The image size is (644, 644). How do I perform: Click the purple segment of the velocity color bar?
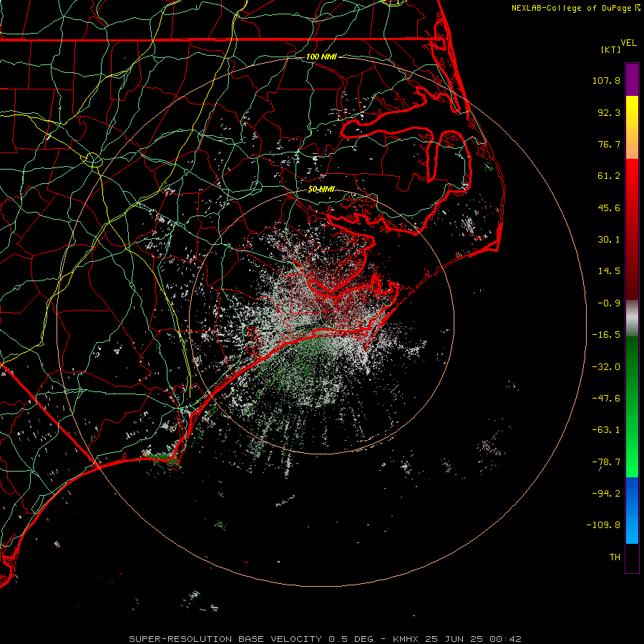[x=632, y=80]
